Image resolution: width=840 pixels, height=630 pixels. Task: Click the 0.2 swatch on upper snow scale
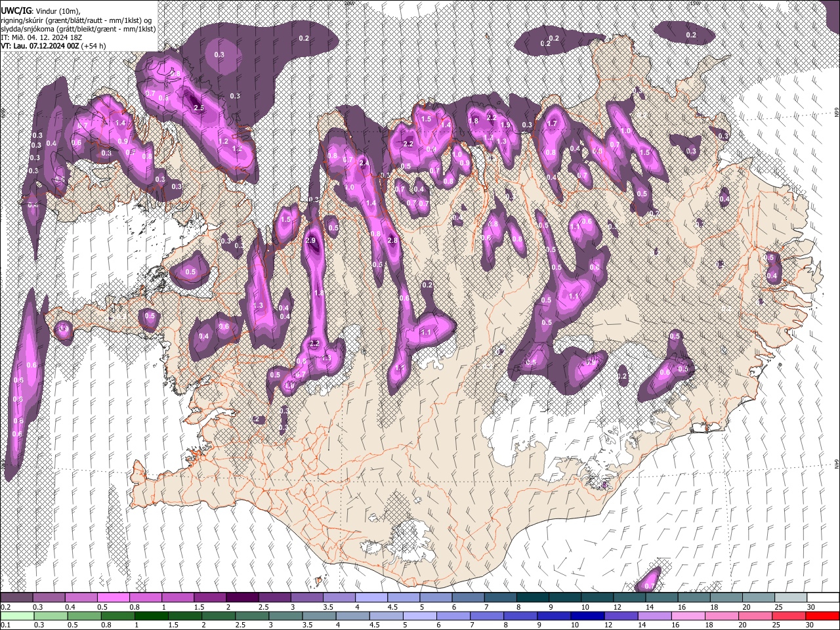[16, 598]
